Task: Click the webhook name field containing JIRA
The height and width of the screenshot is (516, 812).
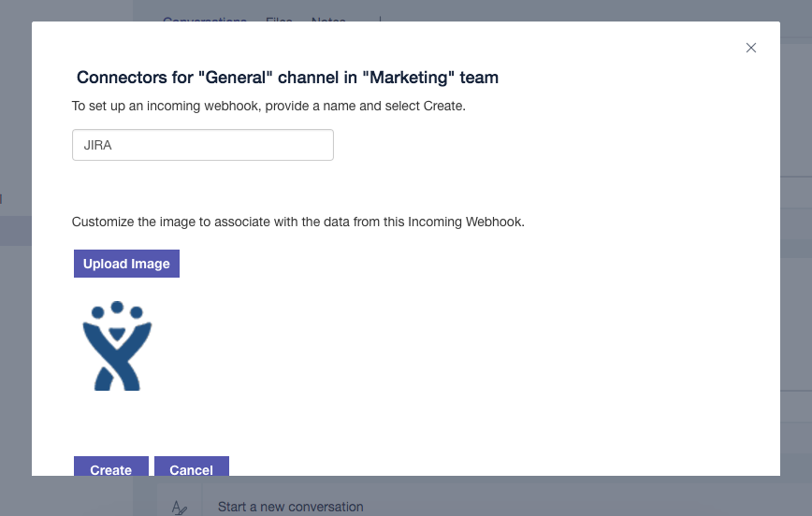Action: (x=202, y=145)
